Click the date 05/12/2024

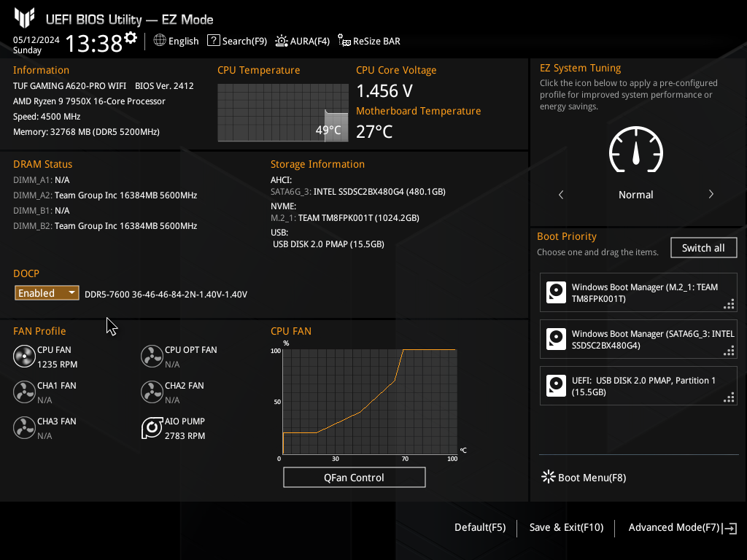click(x=36, y=40)
